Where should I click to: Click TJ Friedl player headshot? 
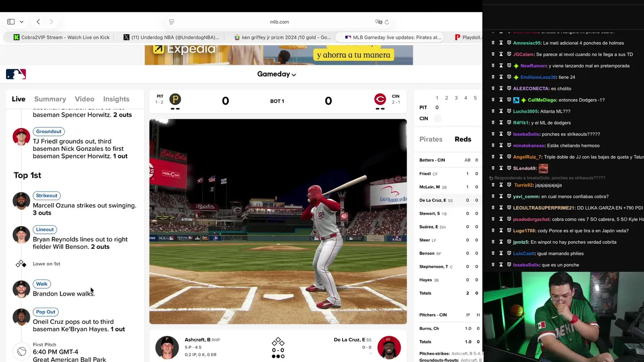pos(21,137)
